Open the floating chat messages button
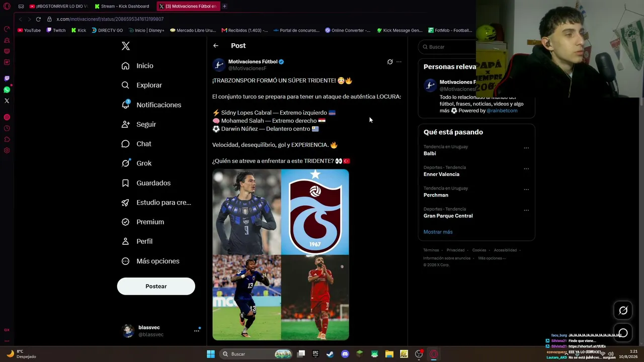Screen dimensions: 644x362 click(623, 333)
